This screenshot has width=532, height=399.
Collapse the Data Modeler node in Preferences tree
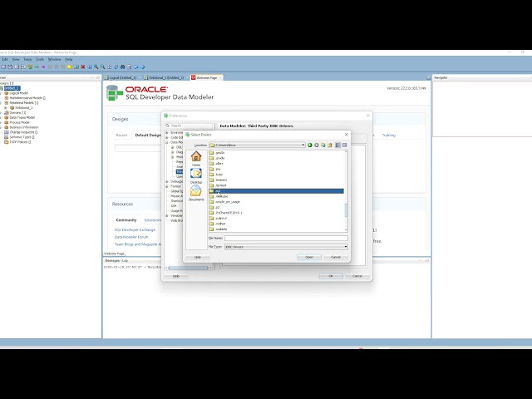(166, 142)
